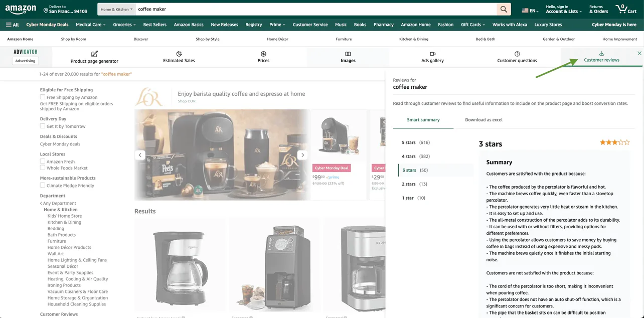644x318 pixels.
Task: Open the Customer questions tool
Action: point(517,57)
